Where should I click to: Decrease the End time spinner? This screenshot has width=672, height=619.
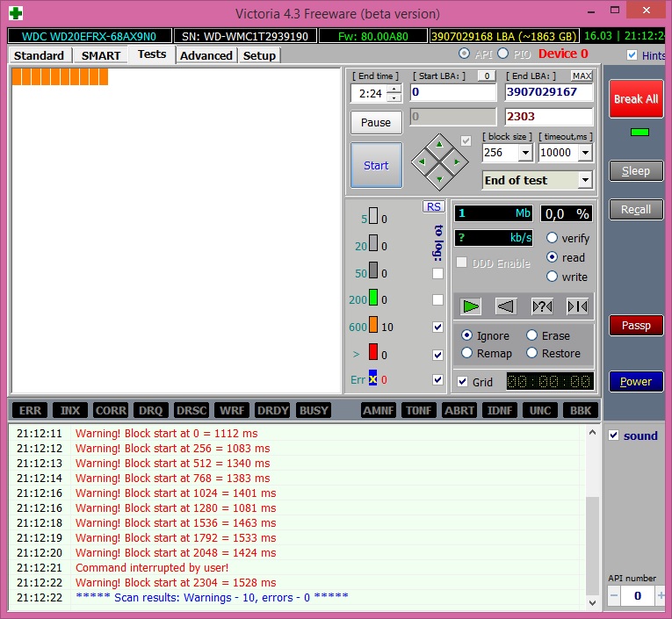point(394,97)
